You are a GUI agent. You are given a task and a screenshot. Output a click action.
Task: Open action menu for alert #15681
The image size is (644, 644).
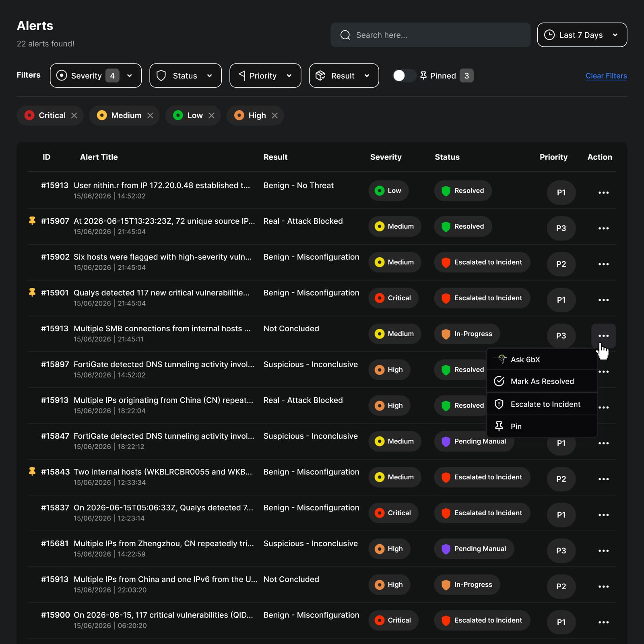click(603, 551)
